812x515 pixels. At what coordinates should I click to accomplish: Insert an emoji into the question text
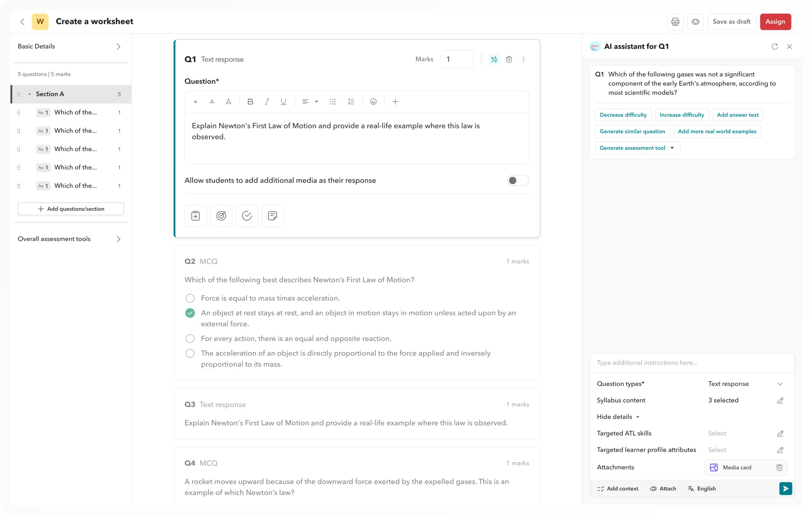373,102
